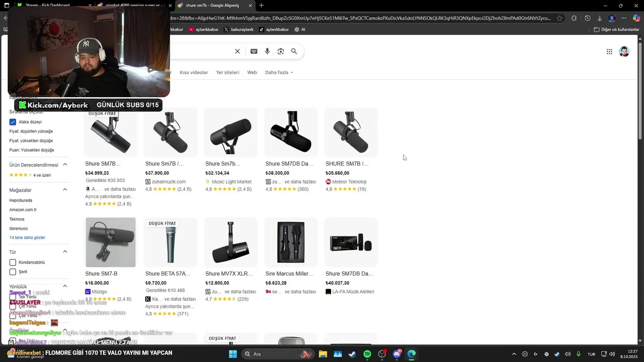Sort by Fiyat: düşükten yükseğe

pyautogui.click(x=31, y=131)
